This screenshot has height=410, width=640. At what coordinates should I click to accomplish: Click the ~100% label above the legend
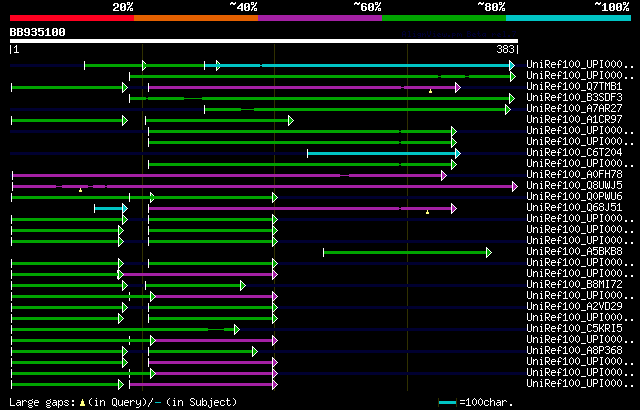(x=611, y=7)
